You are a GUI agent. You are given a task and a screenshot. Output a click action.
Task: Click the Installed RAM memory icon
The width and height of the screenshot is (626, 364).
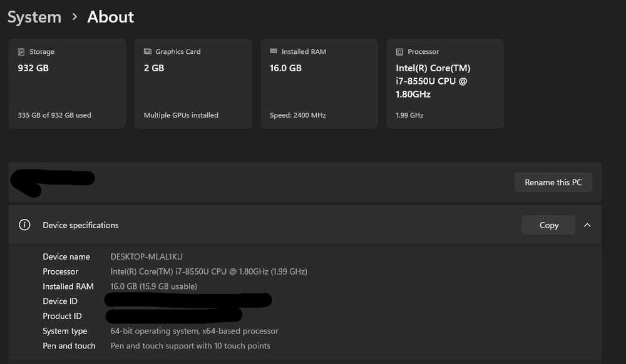coord(274,52)
